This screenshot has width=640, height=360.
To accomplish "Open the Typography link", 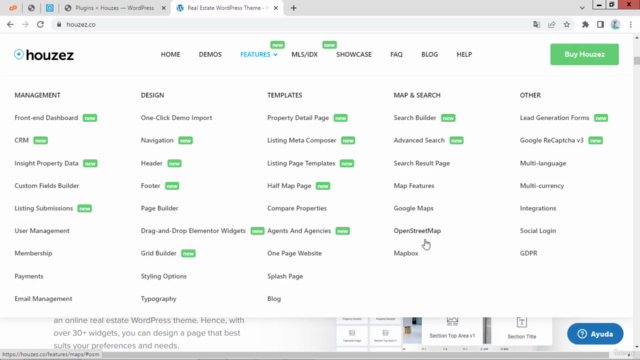I will [x=158, y=298].
